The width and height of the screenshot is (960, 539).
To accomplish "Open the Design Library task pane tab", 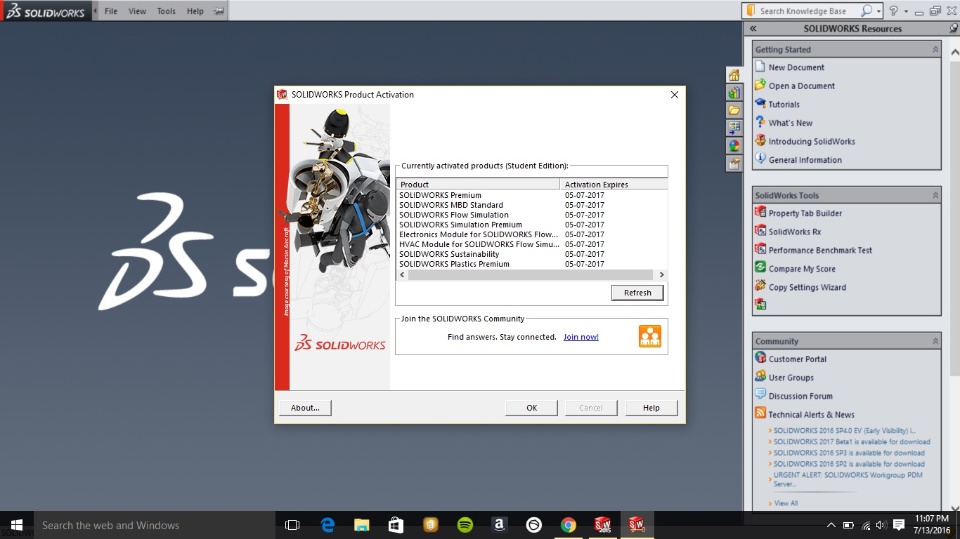I will (x=734, y=93).
